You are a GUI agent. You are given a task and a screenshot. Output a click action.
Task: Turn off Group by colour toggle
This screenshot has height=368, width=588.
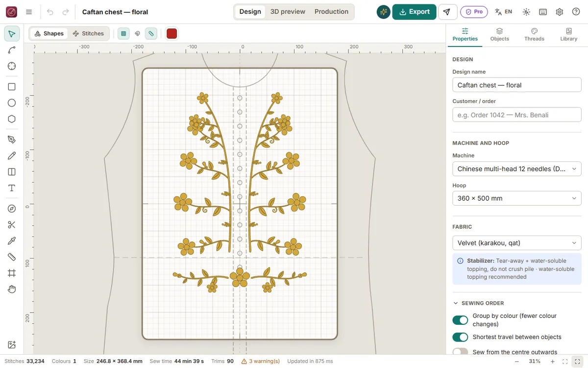[460, 320]
